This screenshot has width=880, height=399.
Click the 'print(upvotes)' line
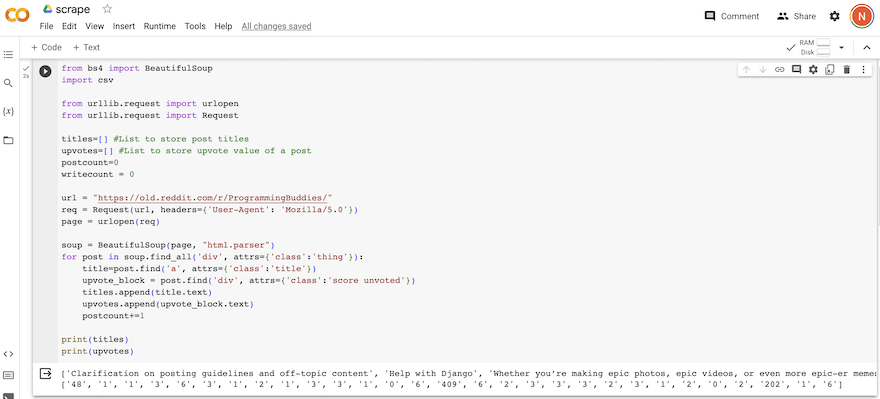[x=98, y=351]
